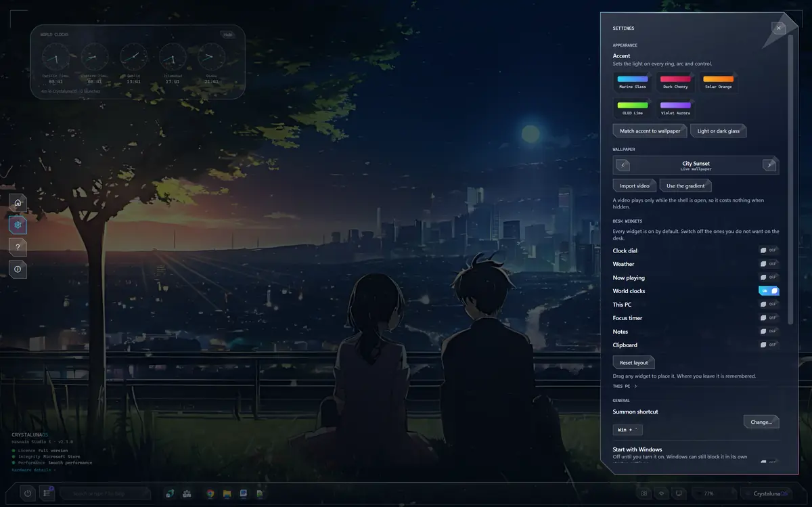Open the first teal dock app icon
The height and width of the screenshot is (507, 812).
coord(171,494)
